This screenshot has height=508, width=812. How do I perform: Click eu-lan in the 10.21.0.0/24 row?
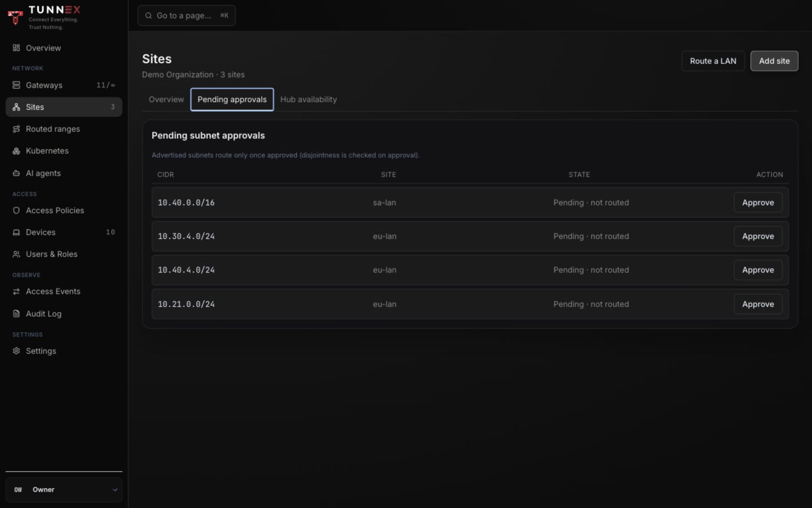click(385, 304)
